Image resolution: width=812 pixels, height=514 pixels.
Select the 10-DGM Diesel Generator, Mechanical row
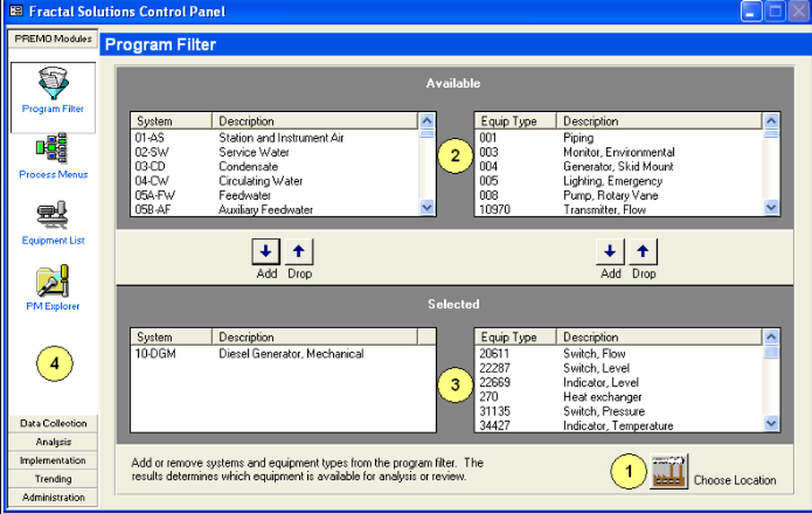pyautogui.click(x=283, y=353)
